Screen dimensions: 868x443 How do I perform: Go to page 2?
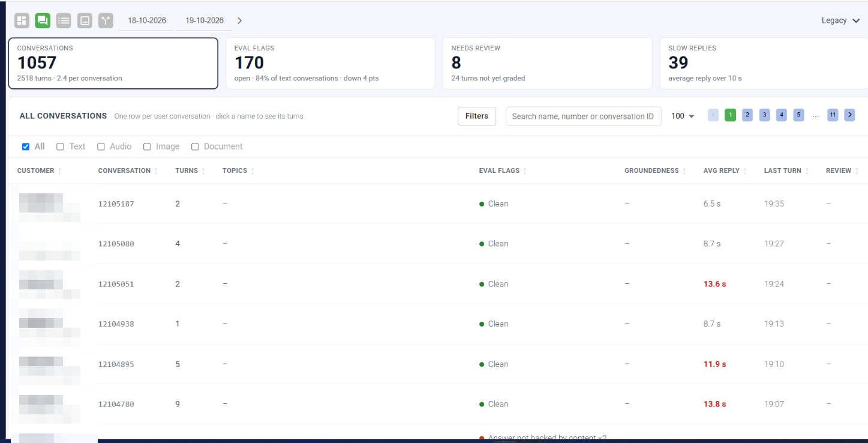click(747, 115)
